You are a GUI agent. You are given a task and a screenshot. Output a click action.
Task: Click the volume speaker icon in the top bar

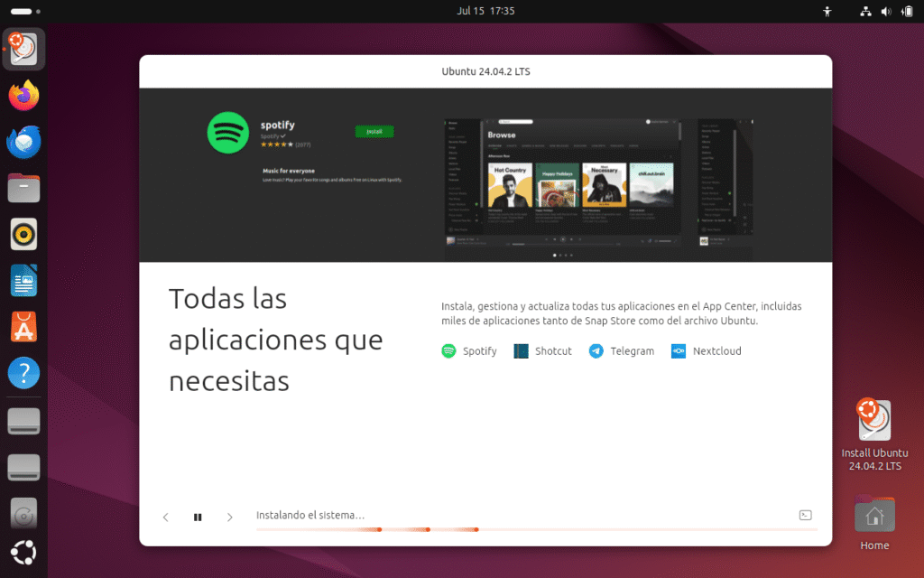[886, 11]
